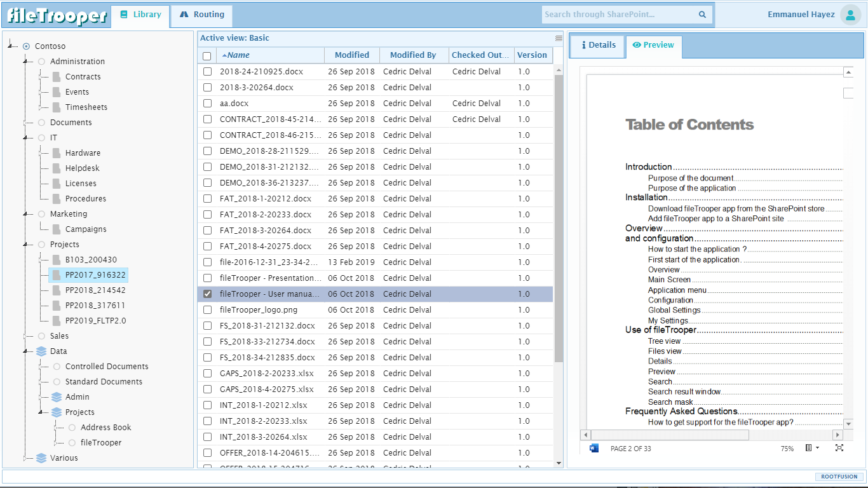The height and width of the screenshot is (488, 868).
Task: Sort by the Checked Out column header
Action: point(480,55)
